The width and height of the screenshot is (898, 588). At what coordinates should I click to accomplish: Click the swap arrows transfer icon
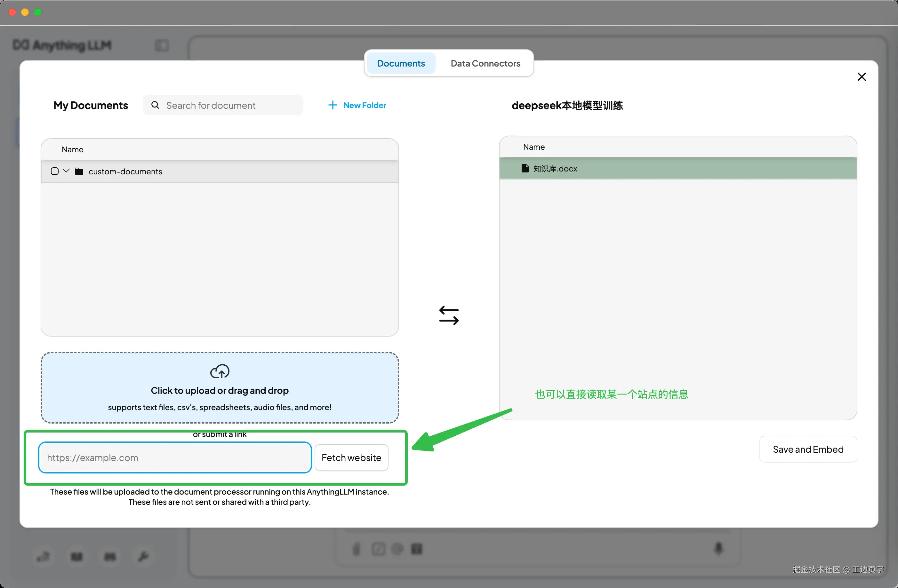[x=449, y=315]
